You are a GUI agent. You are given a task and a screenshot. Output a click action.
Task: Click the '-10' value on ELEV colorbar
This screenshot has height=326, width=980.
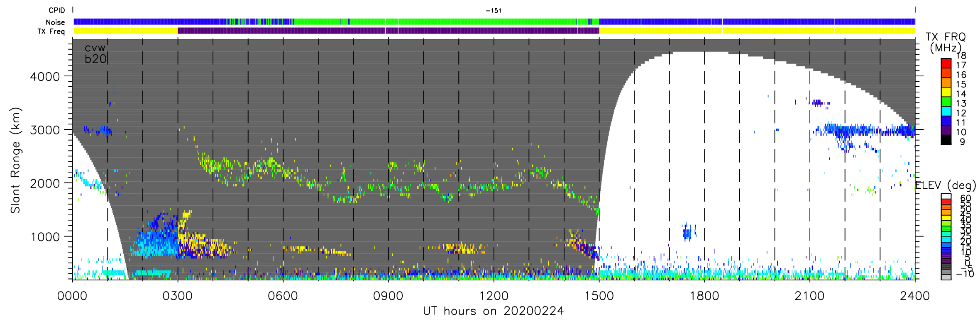point(965,274)
